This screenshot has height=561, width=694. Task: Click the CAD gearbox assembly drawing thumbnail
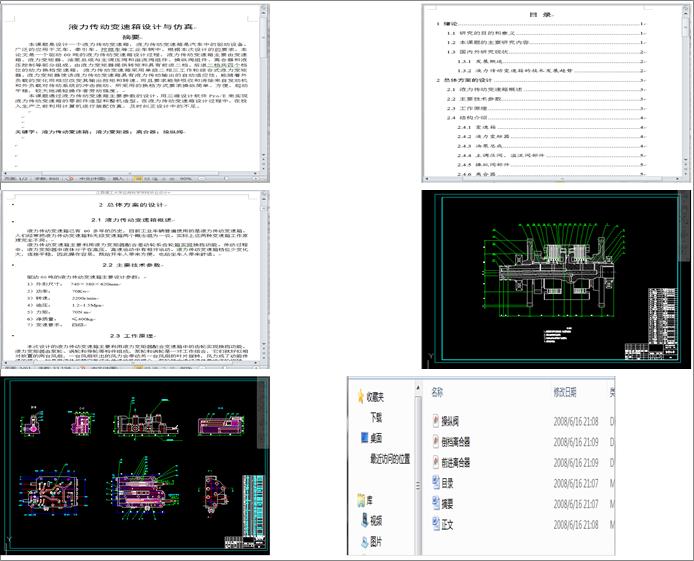coord(557,270)
